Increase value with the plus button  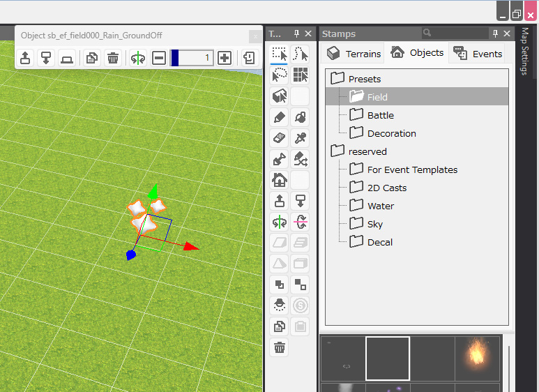coord(225,58)
